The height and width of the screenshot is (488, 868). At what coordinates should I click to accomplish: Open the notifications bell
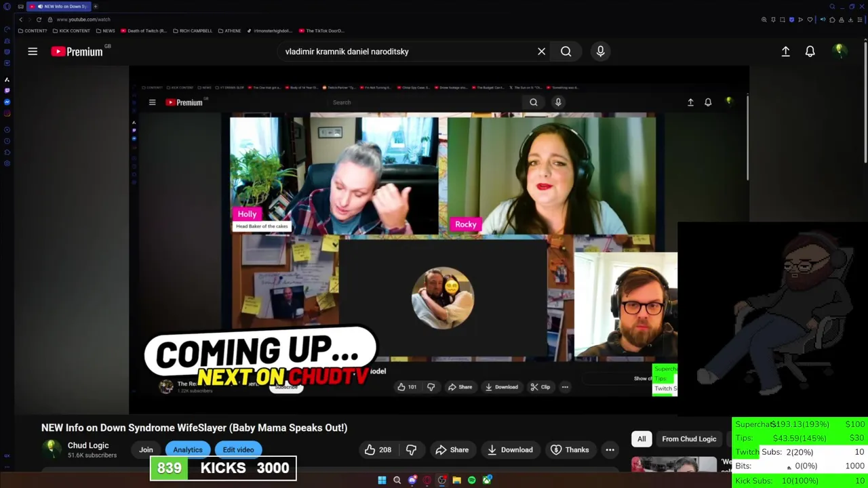(x=810, y=52)
